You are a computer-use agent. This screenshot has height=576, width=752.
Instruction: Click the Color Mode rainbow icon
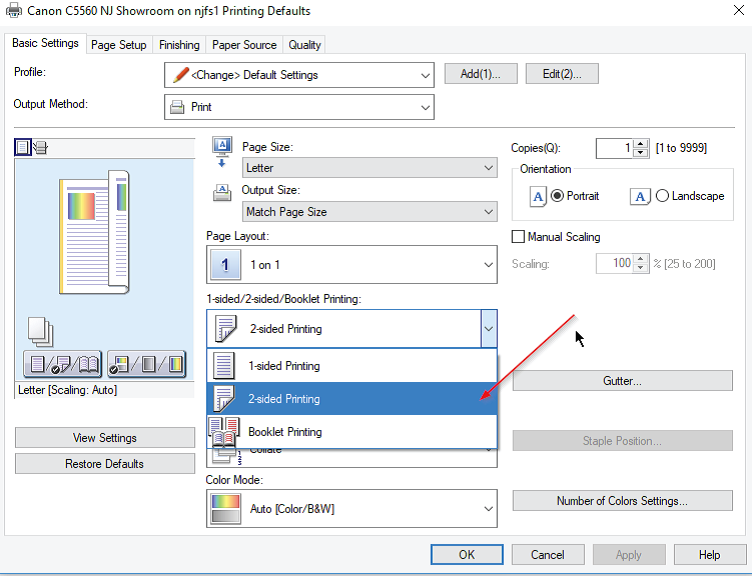(x=225, y=509)
